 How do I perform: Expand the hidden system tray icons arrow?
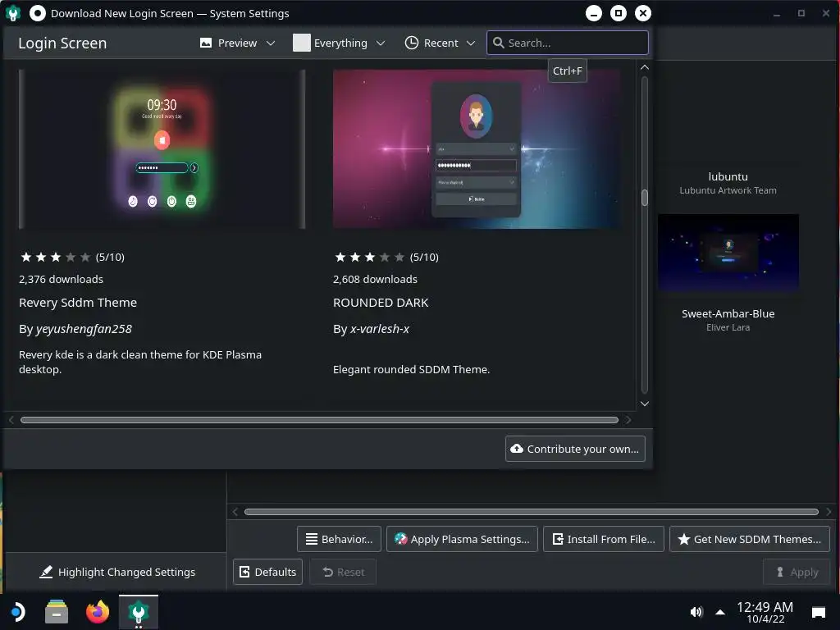[720, 612]
